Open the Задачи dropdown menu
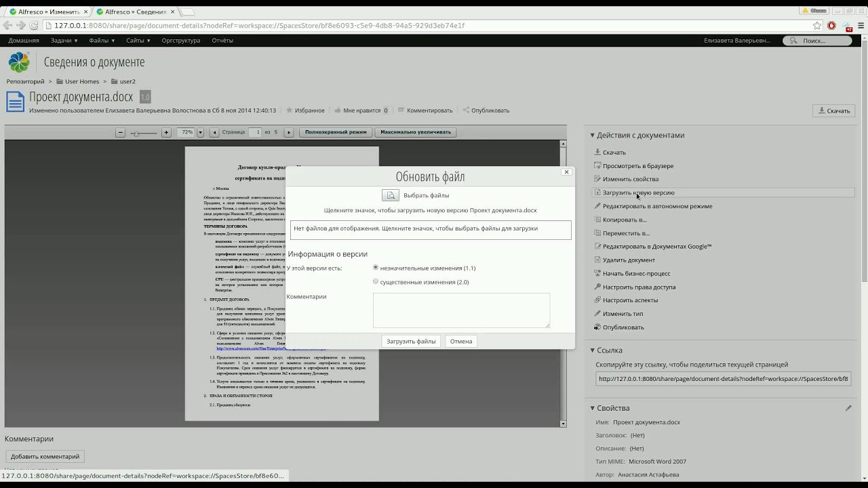868x488 pixels. tap(64, 41)
